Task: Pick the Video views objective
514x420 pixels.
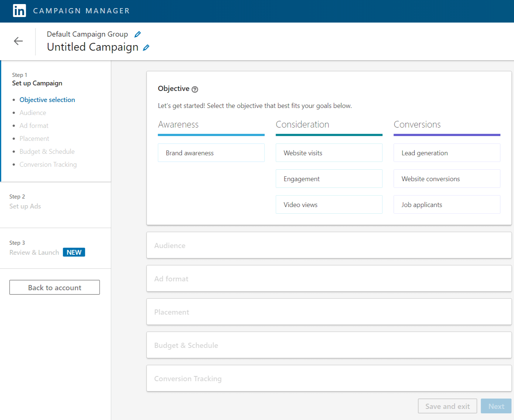Action: pyautogui.click(x=329, y=204)
